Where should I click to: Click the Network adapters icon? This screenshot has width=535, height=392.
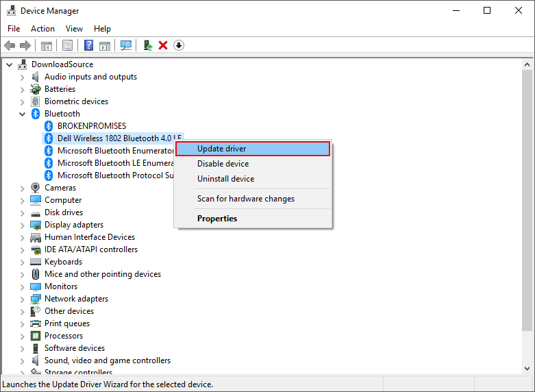pyautogui.click(x=36, y=299)
